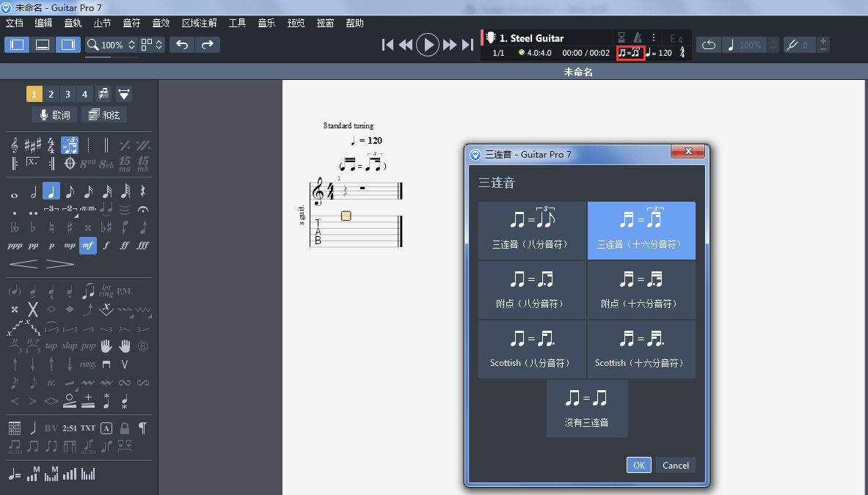Select the 没有三连音 option in the dialog
868x495 pixels.
pyautogui.click(x=587, y=408)
